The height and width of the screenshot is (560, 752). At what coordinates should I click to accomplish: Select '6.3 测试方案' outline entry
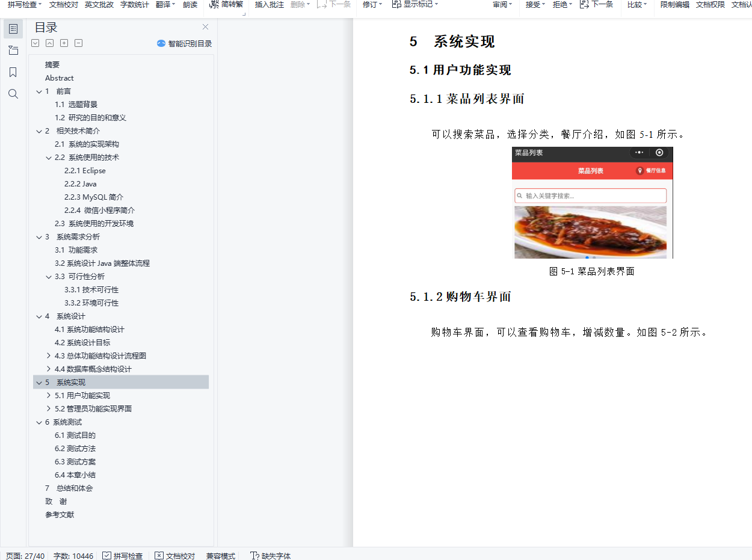(x=75, y=462)
